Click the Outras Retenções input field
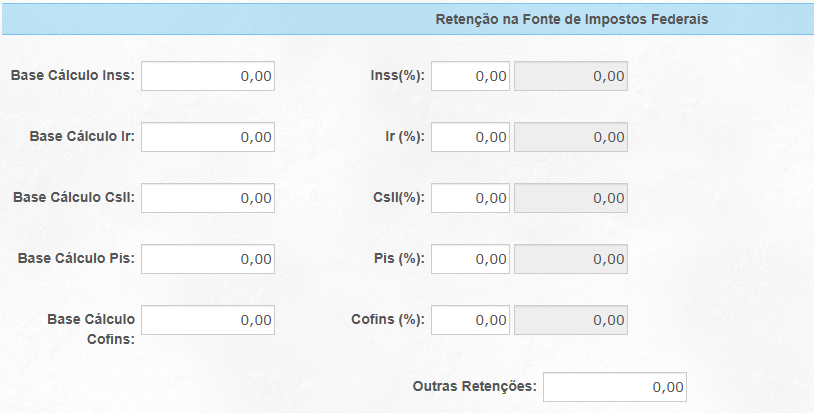Image resolution: width=814 pixels, height=413 pixels. click(615, 387)
